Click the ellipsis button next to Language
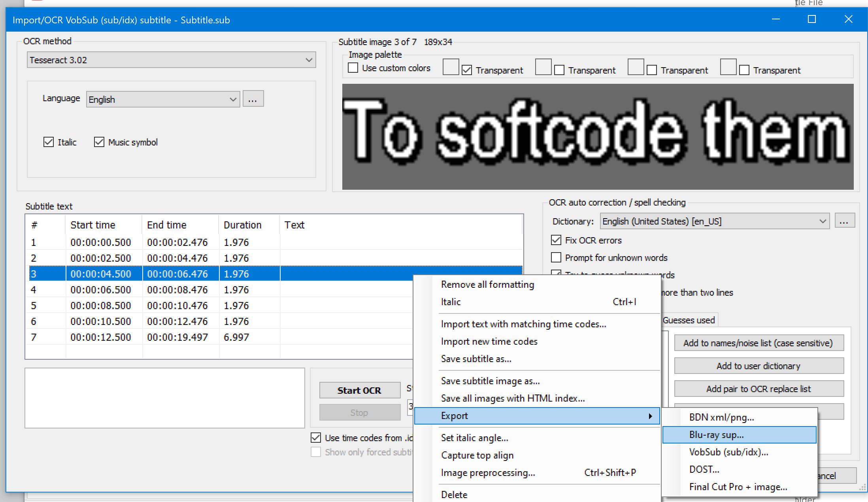 pyautogui.click(x=253, y=99)
